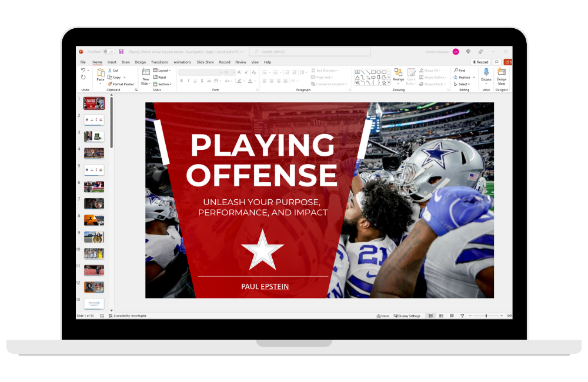Select slide 4 thumbnail in slide panel
The width and height of the screenshot is (588, 382).
tap(94, 153)
